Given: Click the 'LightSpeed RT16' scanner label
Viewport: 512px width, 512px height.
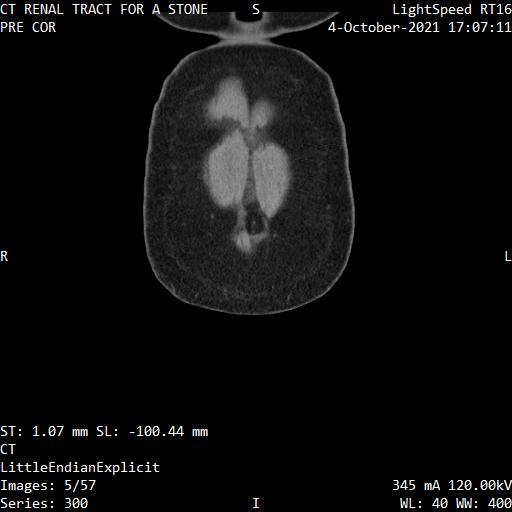Looking at the screenshot, I should point(452,9).
